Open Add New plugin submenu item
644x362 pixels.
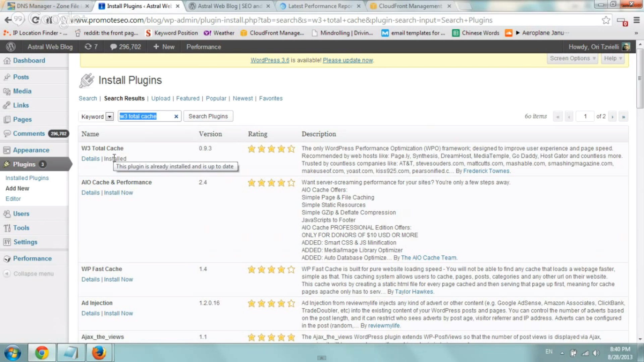[x=17, y=188]
